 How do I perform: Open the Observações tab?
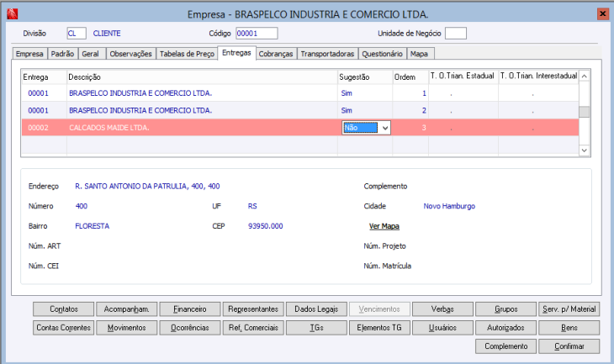pyautogui.click(x=130, y=54)
